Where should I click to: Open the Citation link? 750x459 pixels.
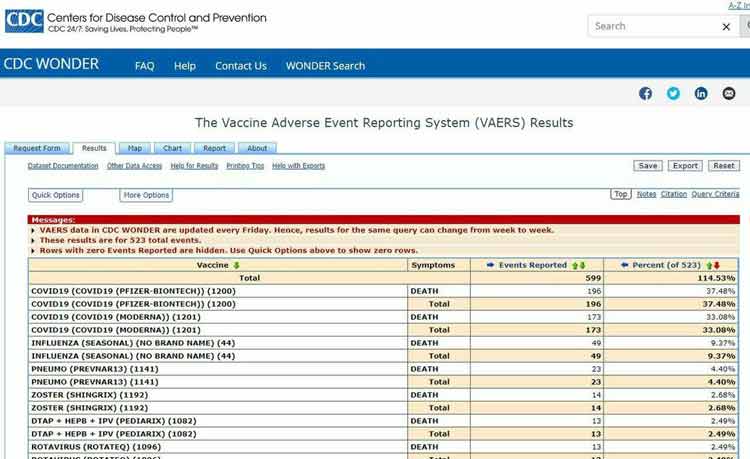[x=673, y=194]
